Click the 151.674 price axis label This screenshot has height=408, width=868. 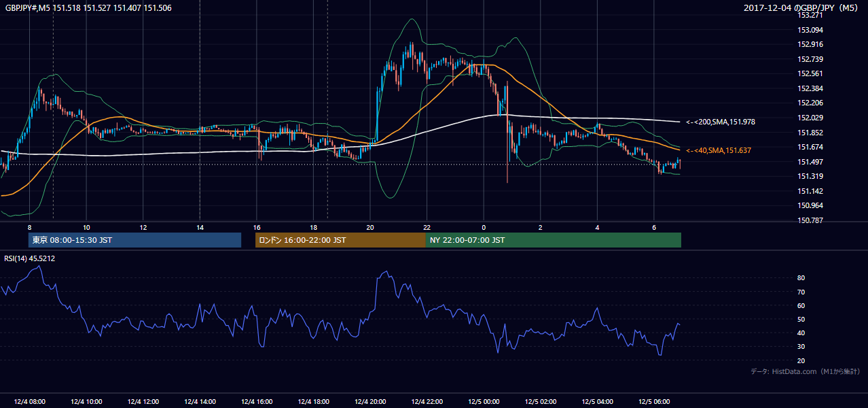[810, 147]
